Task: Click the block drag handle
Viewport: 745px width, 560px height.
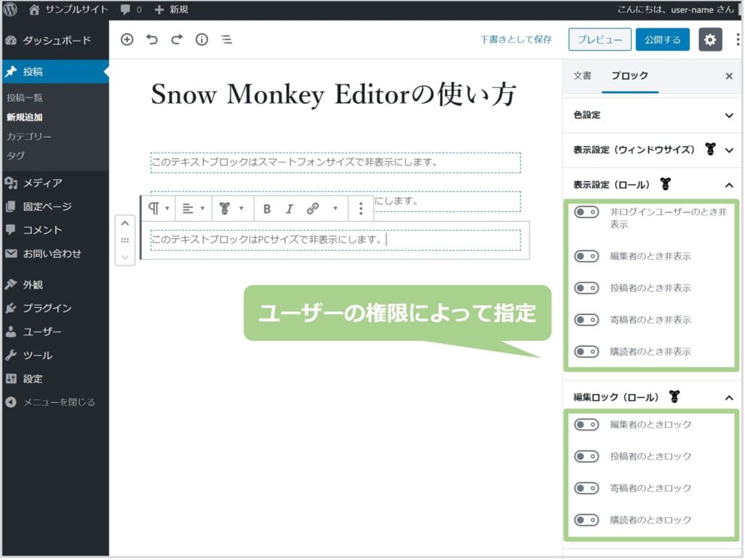Action: [125, 240]
